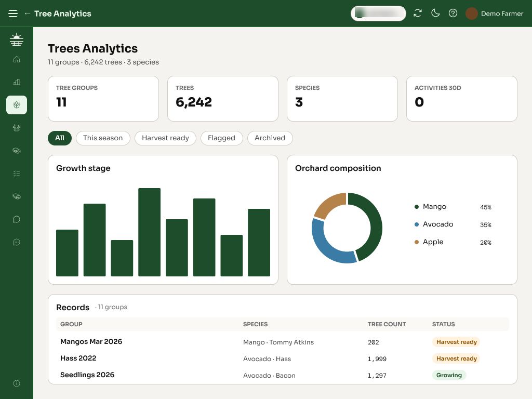Click the coins icon directly below the cow icon
Screen dimensions: 532x399
pos(16,151)
